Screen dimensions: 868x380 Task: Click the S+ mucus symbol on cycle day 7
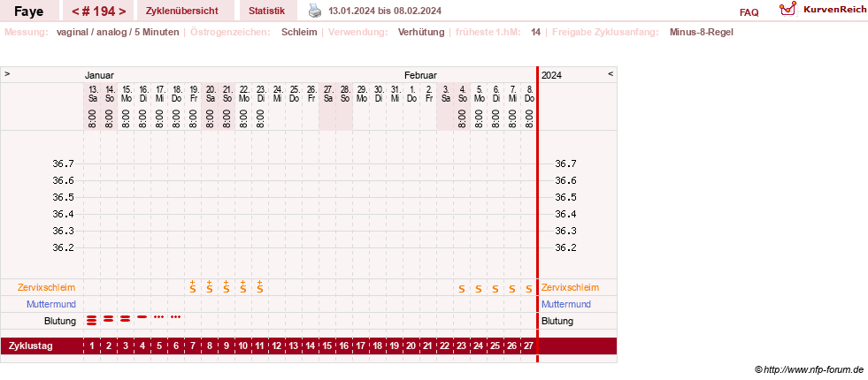[x=193, y=286]
